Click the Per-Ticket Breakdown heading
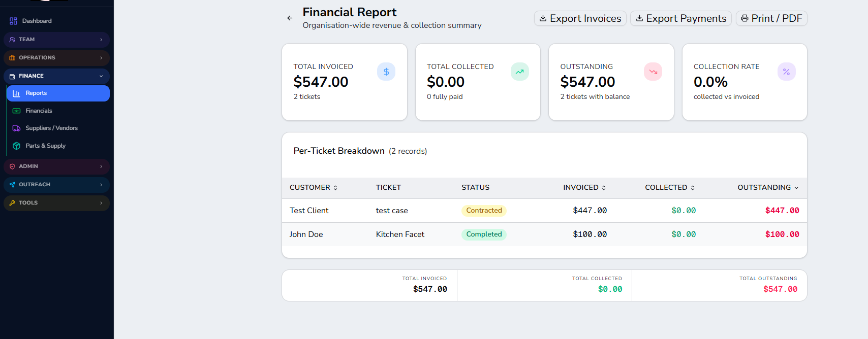This screenshot has height=339, width=868. tap(339, 151)
